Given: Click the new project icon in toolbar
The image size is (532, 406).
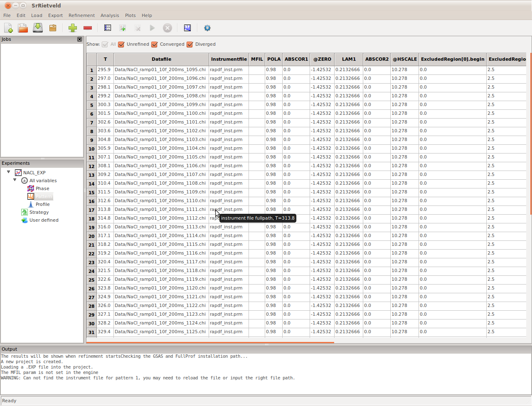Looking at the screenshot, I should click(x=8, y=28).
